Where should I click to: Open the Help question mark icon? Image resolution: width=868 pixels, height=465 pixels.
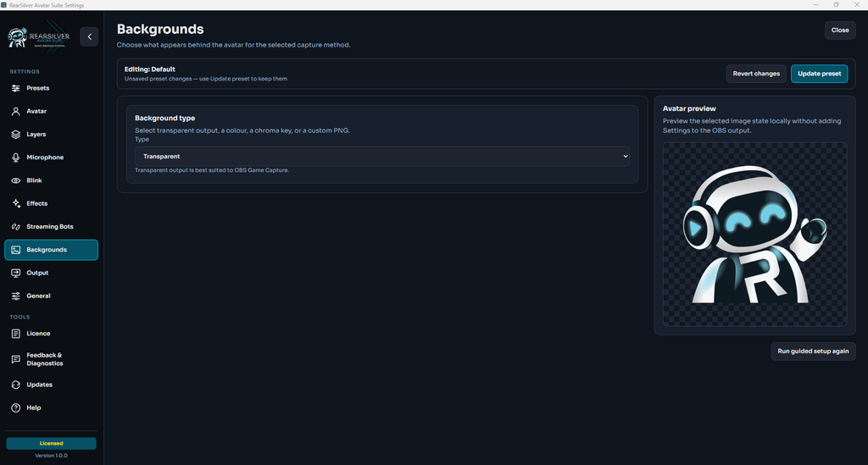click(15, 408)
